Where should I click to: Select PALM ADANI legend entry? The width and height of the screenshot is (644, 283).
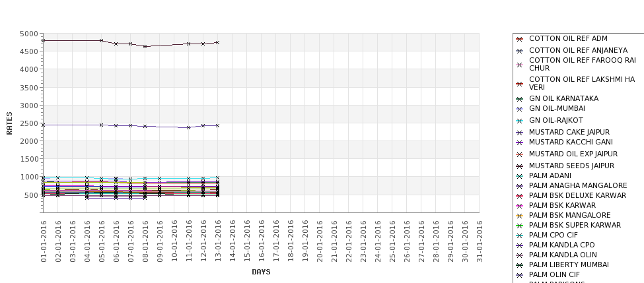(x=550, y=175)
